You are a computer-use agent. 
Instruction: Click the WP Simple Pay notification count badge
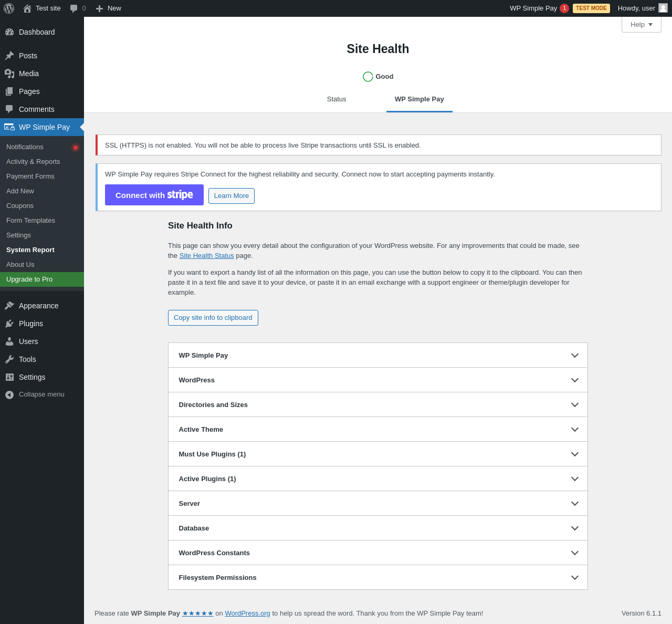[x=564, y=8]
